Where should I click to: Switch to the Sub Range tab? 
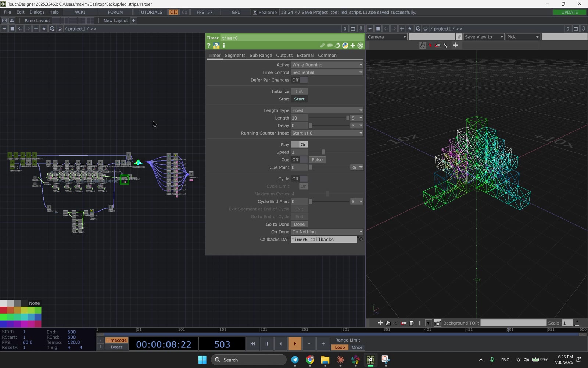261,56
